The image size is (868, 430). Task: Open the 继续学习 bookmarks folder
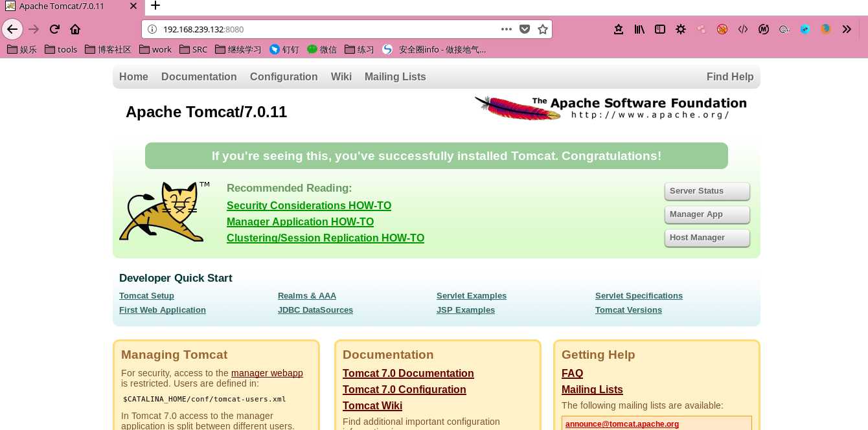point(238,49)
